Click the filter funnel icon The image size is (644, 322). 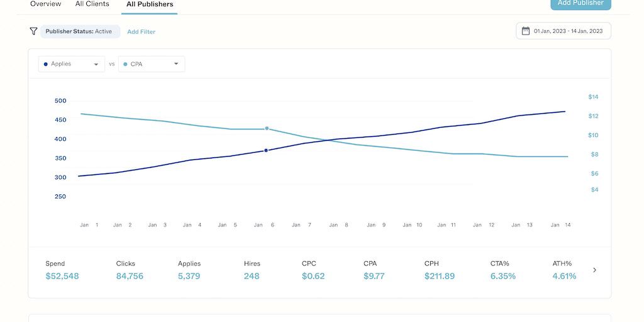tap(34, 31)
